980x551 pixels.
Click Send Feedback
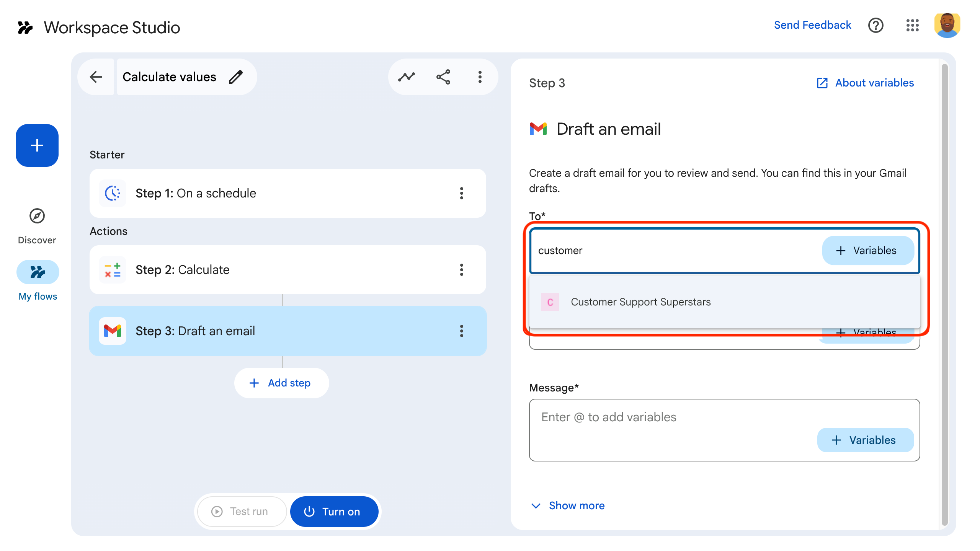pyautogui.click(x=812, y=25)
